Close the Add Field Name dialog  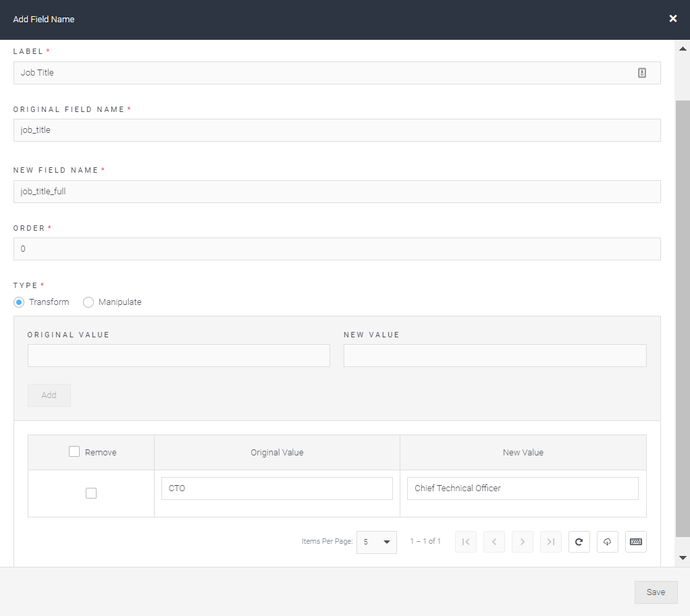(672, 18)
